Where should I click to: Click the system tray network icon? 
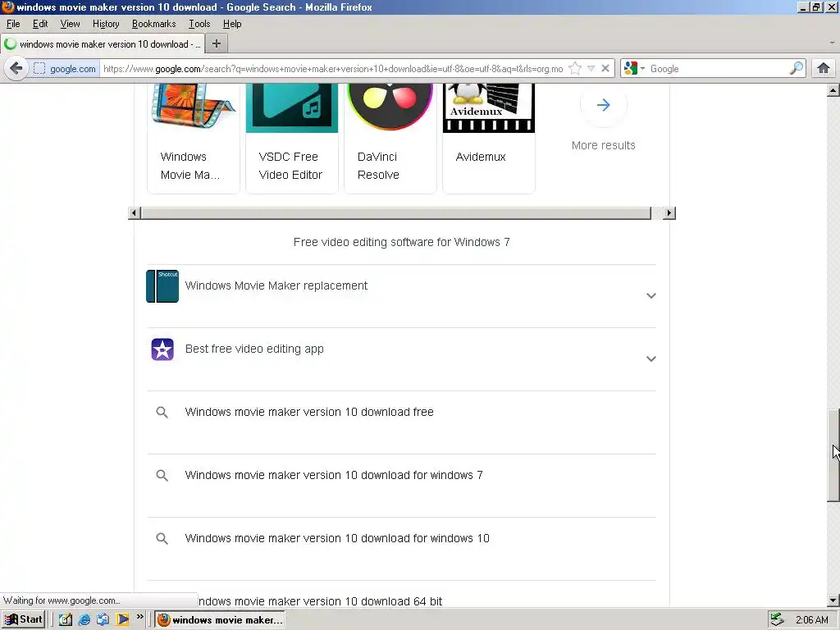(x=777, y=620)
